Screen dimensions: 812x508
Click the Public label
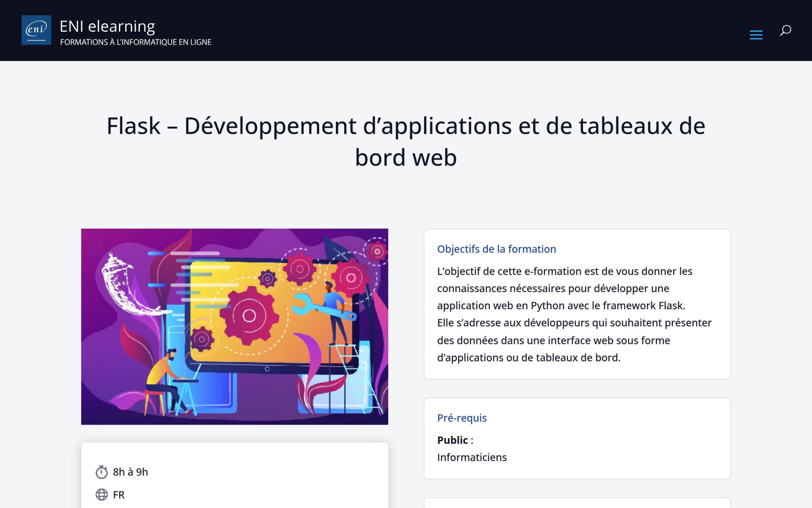(452, 440)
